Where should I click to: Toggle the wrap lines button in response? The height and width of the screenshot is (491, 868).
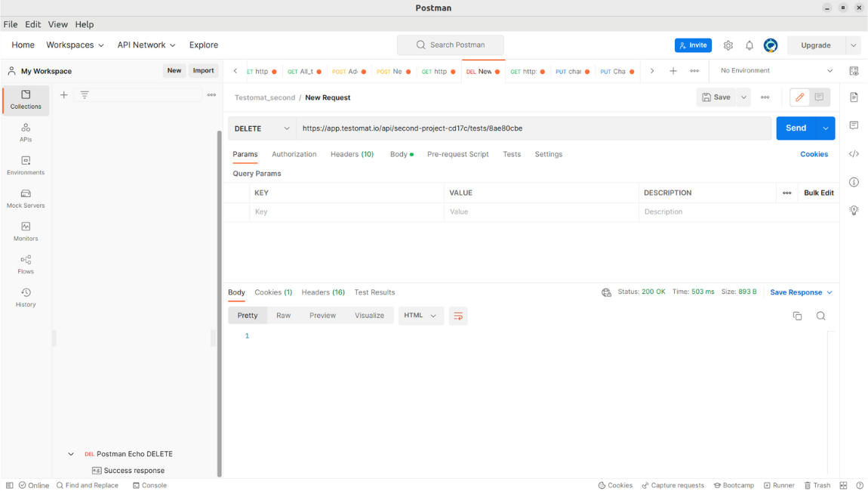tap(458, 316)
